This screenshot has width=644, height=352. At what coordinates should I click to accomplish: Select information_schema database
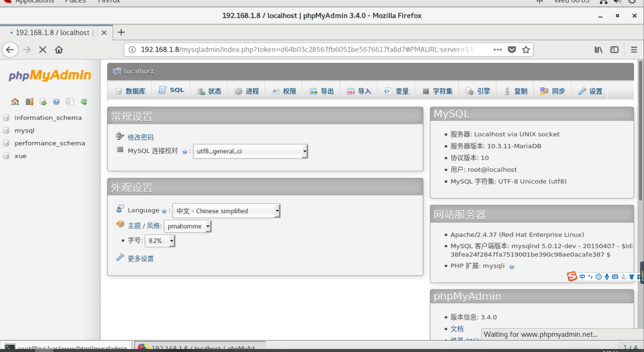[x=48, y=118]
